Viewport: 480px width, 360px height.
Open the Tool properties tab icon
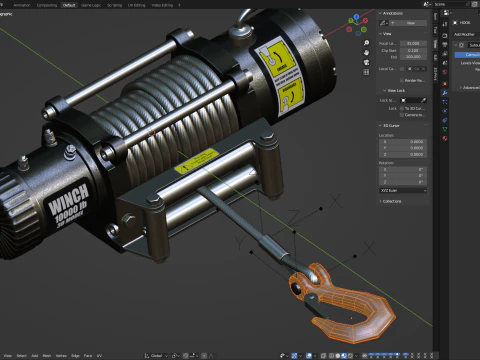click(445, 24)
